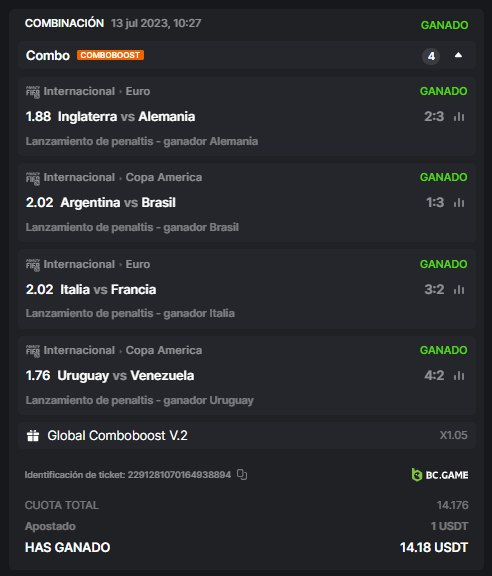
Task: Click the orange COMBOBOOST tag
Action: point(110,55)
